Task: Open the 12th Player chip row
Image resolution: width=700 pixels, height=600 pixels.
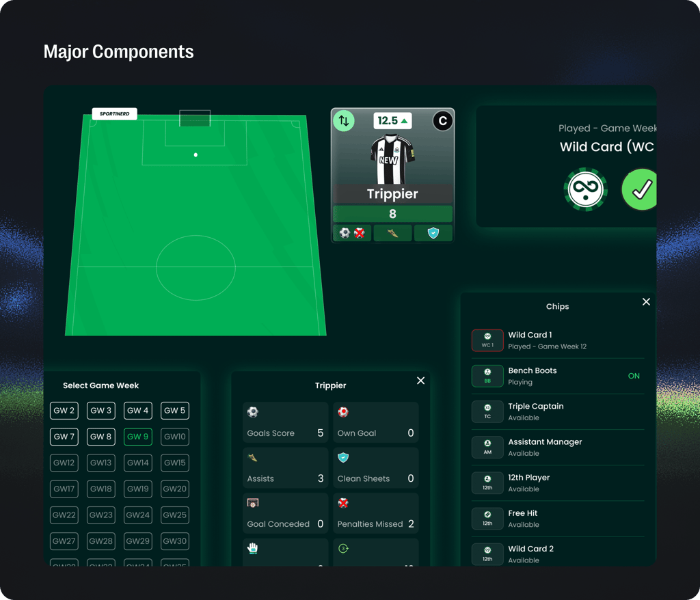Action: 558,483
